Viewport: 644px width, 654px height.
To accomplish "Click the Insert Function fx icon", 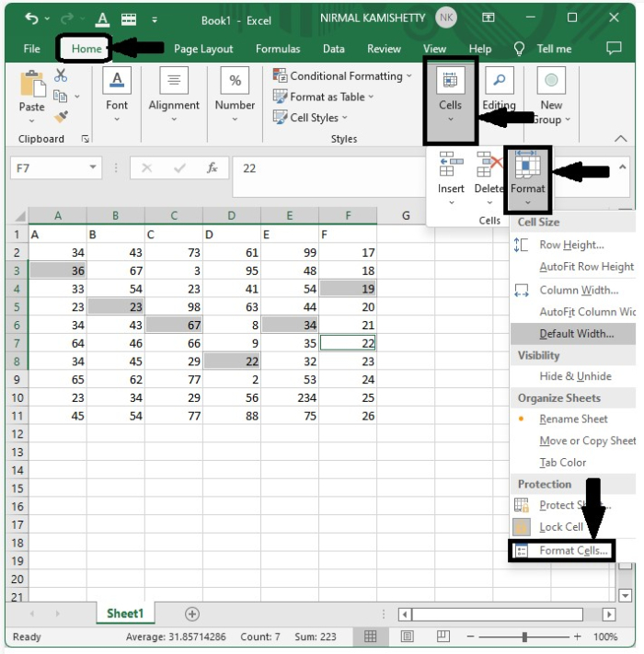I will [212, 168].
